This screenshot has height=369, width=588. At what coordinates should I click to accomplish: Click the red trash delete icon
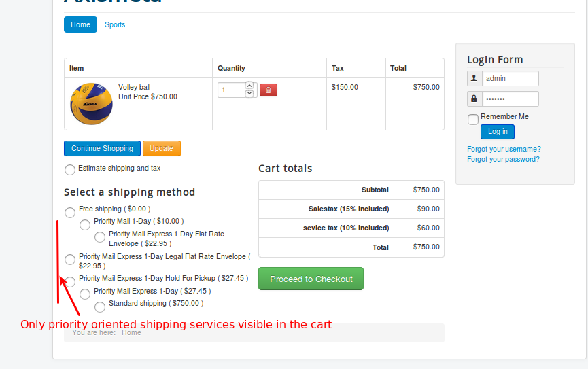pyautogui.click(x=268, y=90)
